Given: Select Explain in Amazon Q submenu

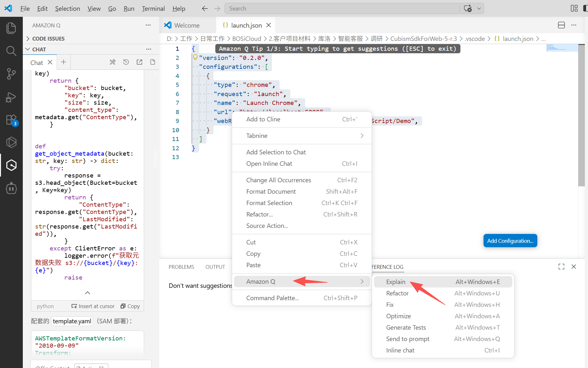Looking at the screenshot, I should [443, 282].
